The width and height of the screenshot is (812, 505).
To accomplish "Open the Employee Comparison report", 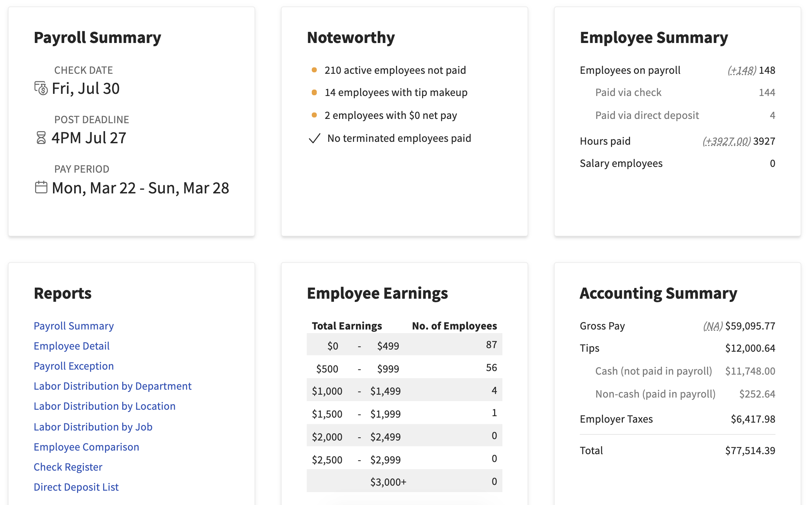I will (86, 447).
